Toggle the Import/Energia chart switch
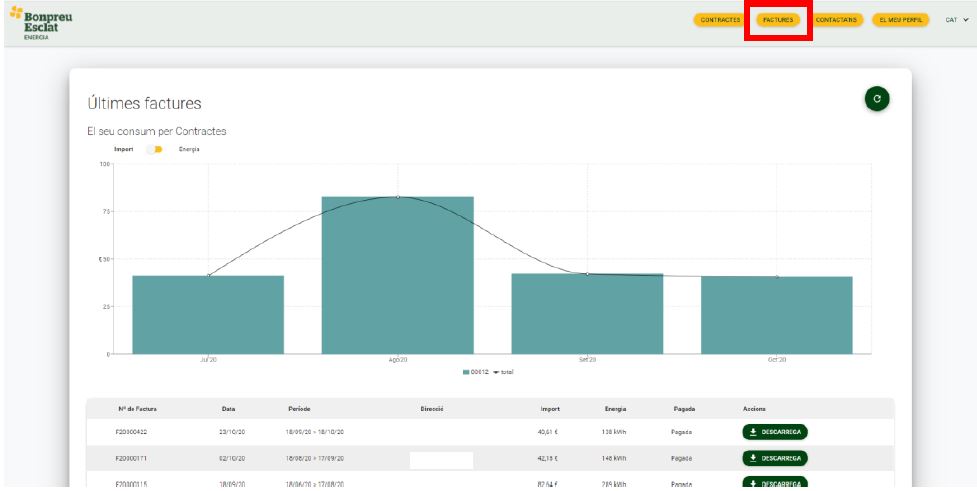This screenshot has width=977, height=491. pyautogui.click(x=155, y=149)
